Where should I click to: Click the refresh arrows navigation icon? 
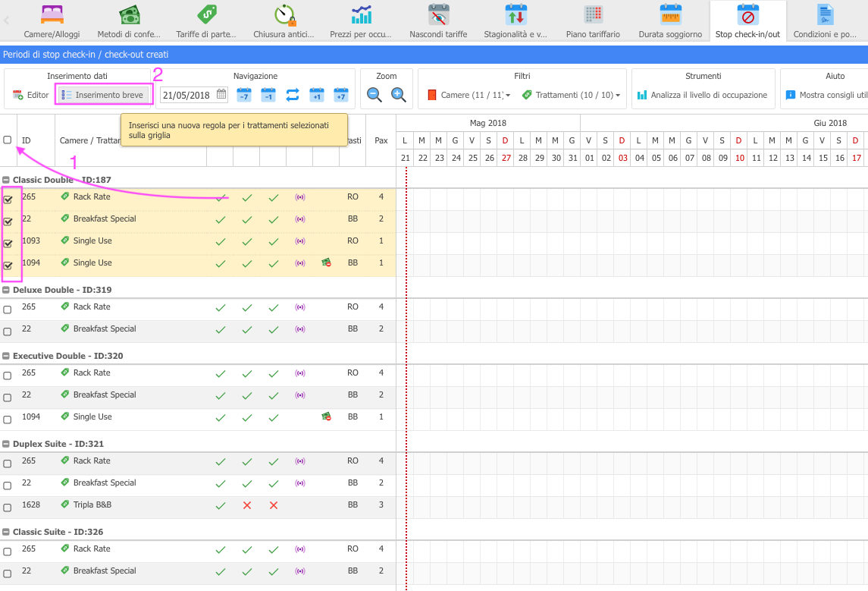292,95
